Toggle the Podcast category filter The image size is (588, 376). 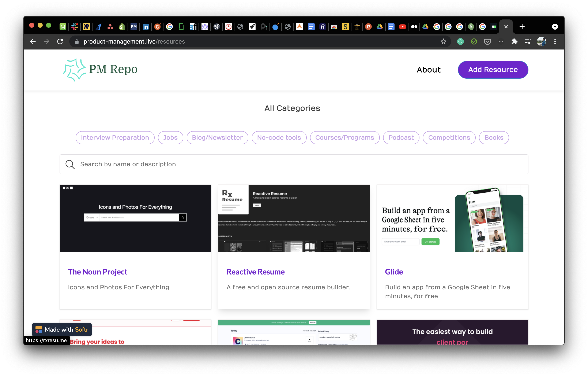tap(401, 138)
